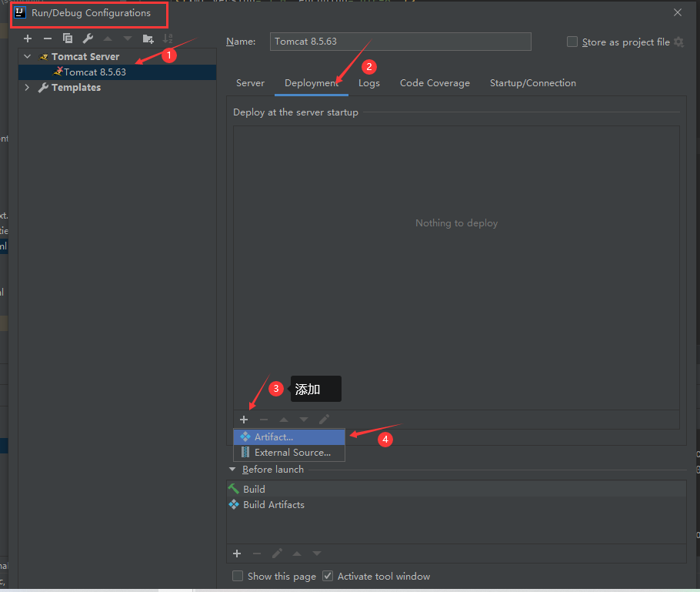Open edit templates wrench icon in toolbar

pos(88,38)
